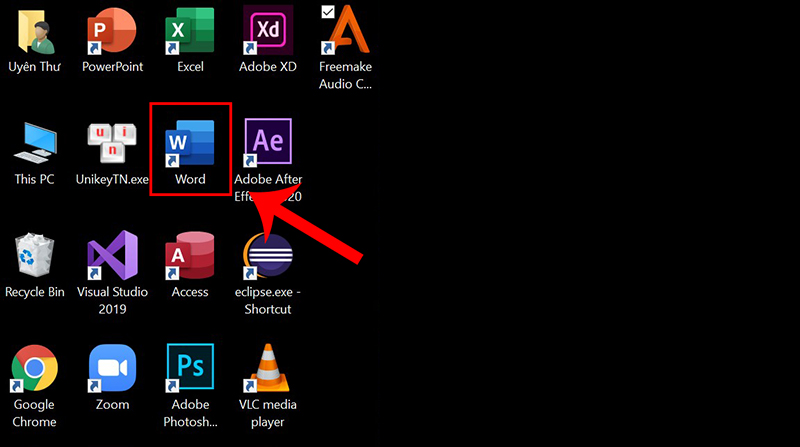
Task: Click the "Access" label text
Action: pyautogui.click(x=190, y=292)
